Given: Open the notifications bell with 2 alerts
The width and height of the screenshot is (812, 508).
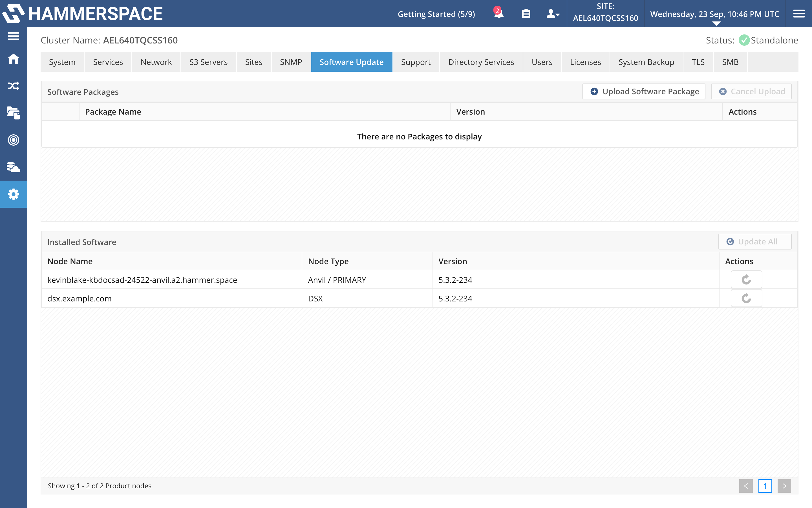Looking at the screenshot, I should pyautogui.click(x=498, y=13).
